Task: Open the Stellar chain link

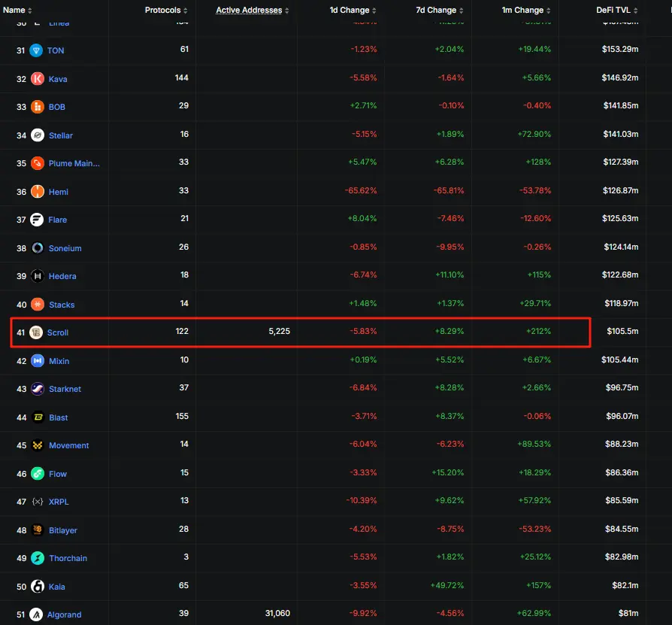Action: (x=61, y=135)
